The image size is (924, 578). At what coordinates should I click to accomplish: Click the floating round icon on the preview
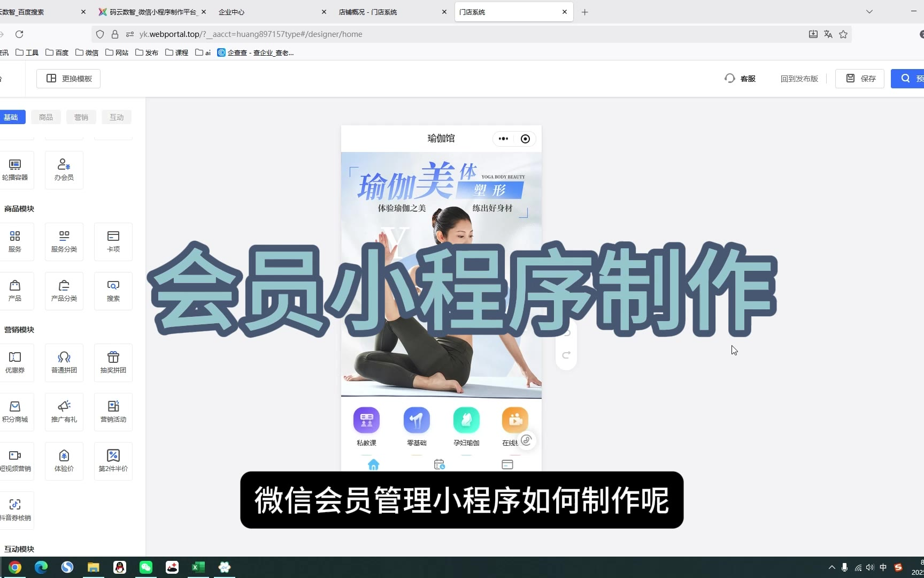[526, 440]
